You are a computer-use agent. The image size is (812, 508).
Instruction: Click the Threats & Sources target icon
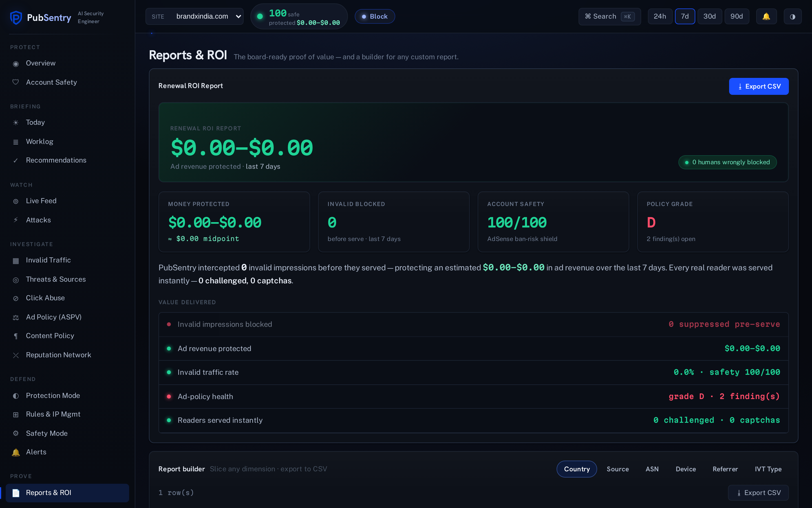pos(16,280)
